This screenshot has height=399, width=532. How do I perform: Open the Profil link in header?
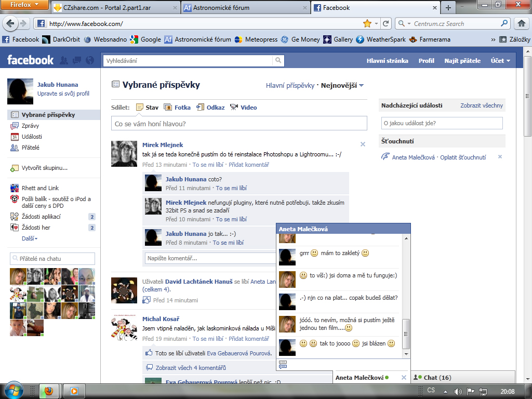tap(426, 61)
